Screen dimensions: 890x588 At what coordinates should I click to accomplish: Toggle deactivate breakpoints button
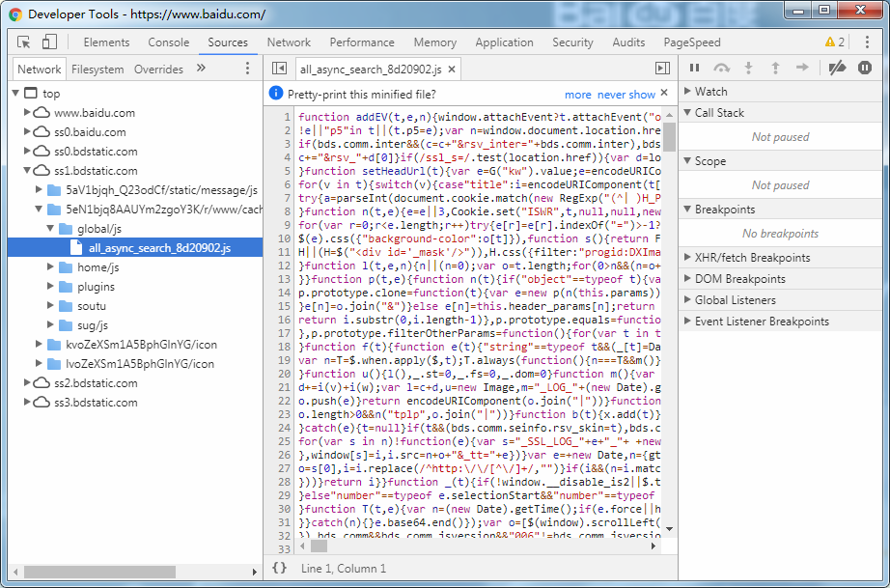(837, 69)
